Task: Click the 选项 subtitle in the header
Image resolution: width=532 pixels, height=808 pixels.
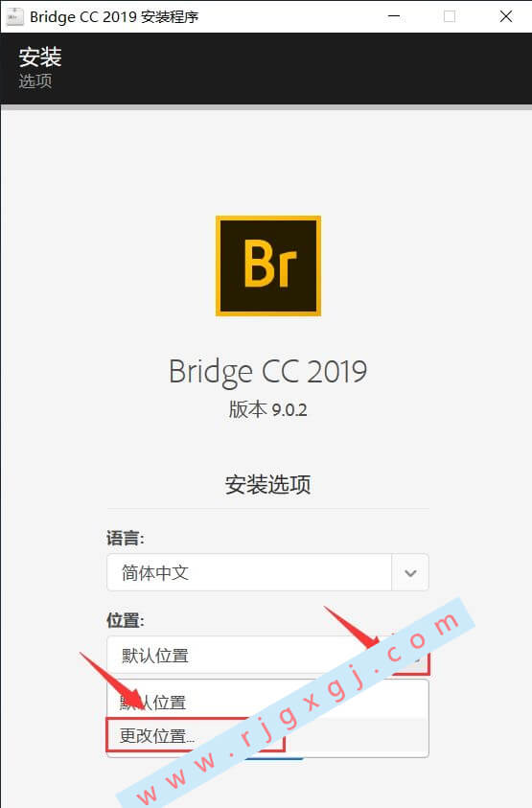Action: point(35,81)
